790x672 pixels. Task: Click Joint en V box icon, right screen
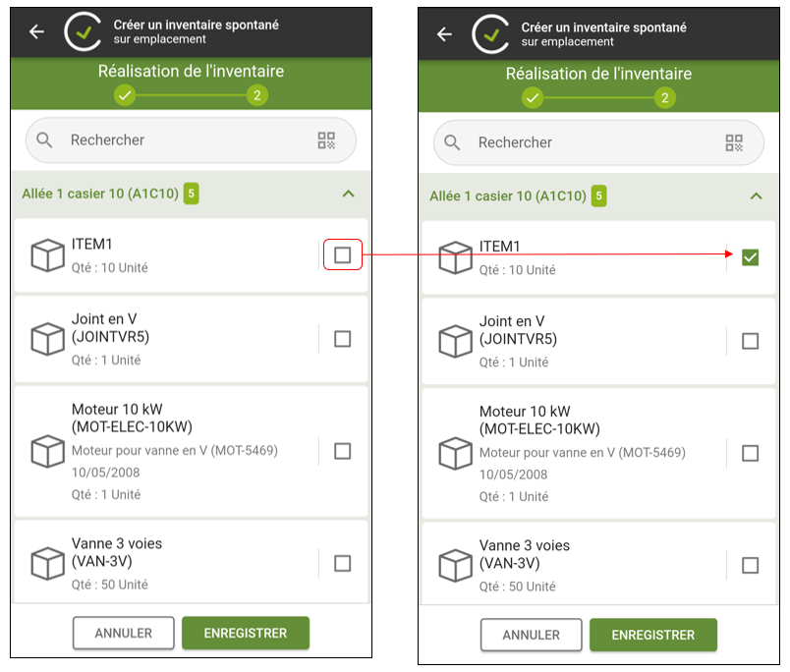(456, 342)
